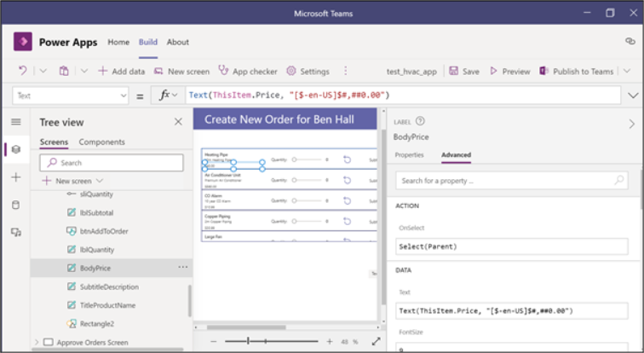Click Copper Piping row reset icon
The width and height of the screenshot is (644, 353).
coord(347,221)
